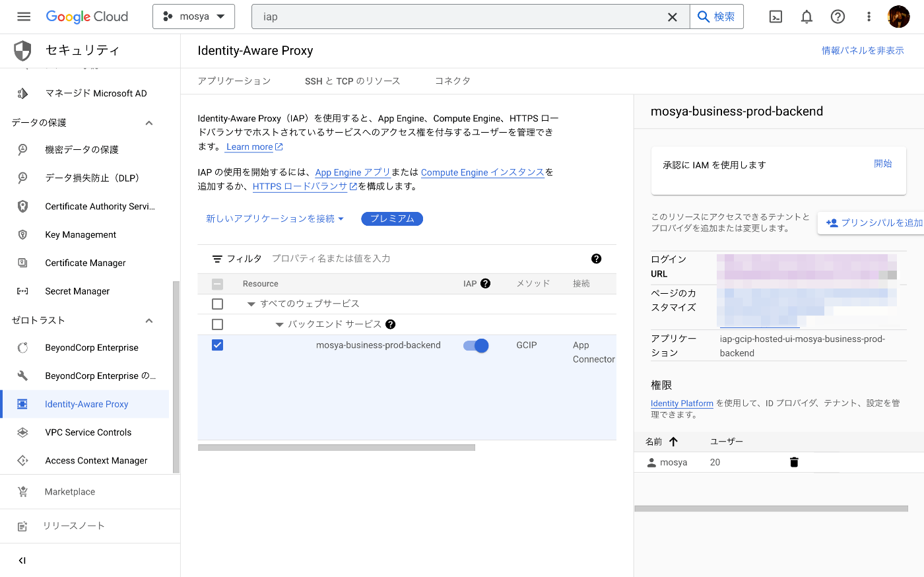This screenshot has height=577, width=924.
Task: Open the help question mark menu
Action: pos(838,17)
